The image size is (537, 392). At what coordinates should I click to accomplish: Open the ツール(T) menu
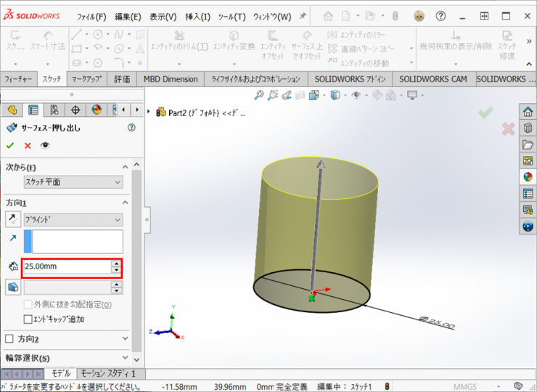coord(231,17)
